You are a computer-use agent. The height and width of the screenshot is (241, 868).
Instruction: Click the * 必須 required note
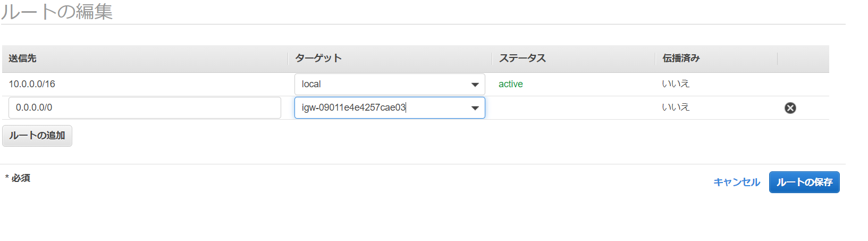tap(18, 178)
